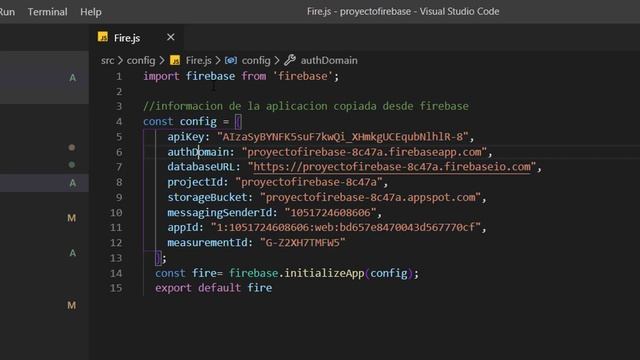640x360 pixels.
Task: Click the comment line about firebase
Action: pos(306,106)
